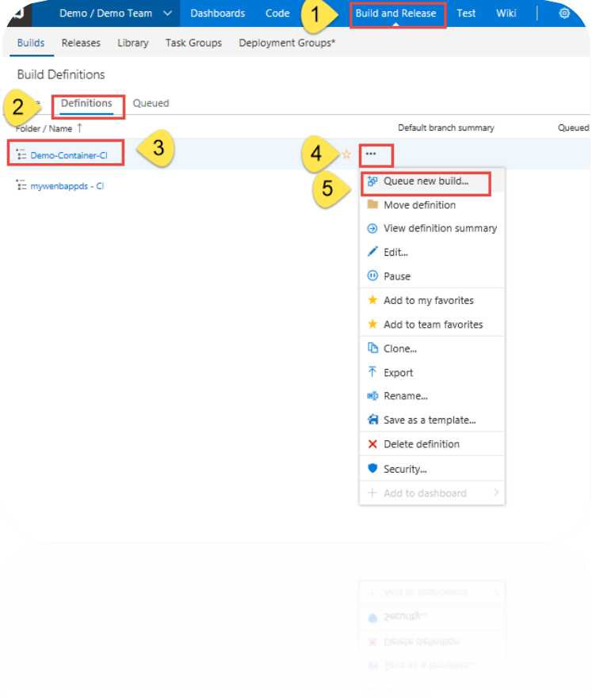This screenshot has width=592, height=700.
Task: Choose Add to my favorites
Action: 432,300
